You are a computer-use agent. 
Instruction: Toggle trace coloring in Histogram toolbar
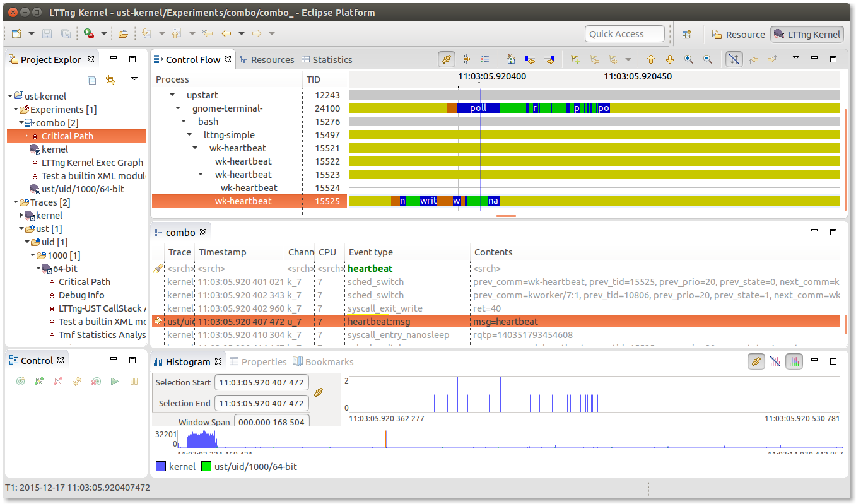pyautogui.click(x=794, y=361)
